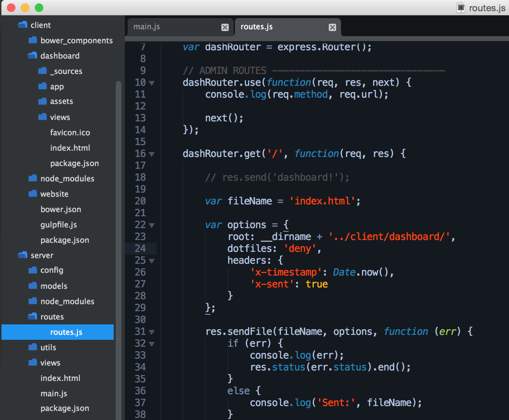Image resolution: width=509 pixels, height=420 pixels.
Task: Select the routes.js tab
Action: click(288, 27)
